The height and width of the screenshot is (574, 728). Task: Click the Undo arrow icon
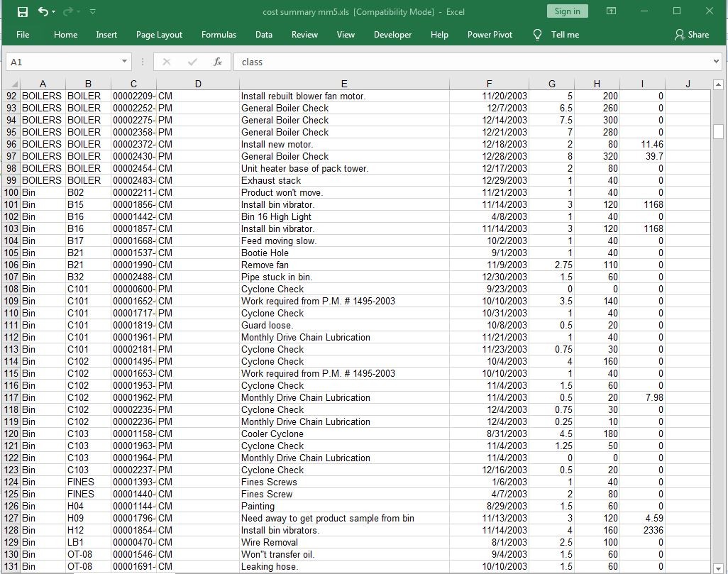tap(44, 11)
